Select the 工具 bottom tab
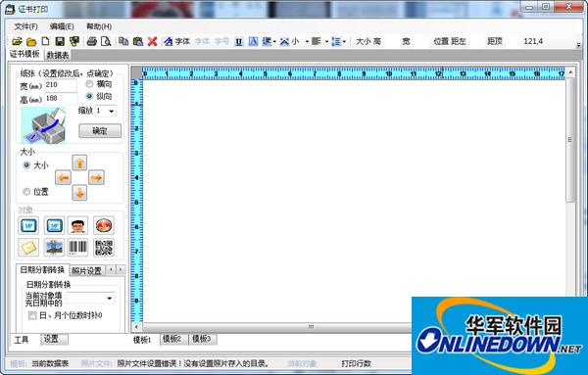The image size is (588, 375). point(22,340)
